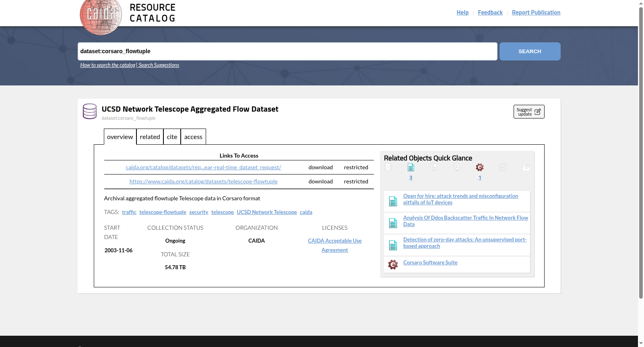The image size is (644, 347).
Task: Open the Report Publication link
Action: click(x=536, y=12)
